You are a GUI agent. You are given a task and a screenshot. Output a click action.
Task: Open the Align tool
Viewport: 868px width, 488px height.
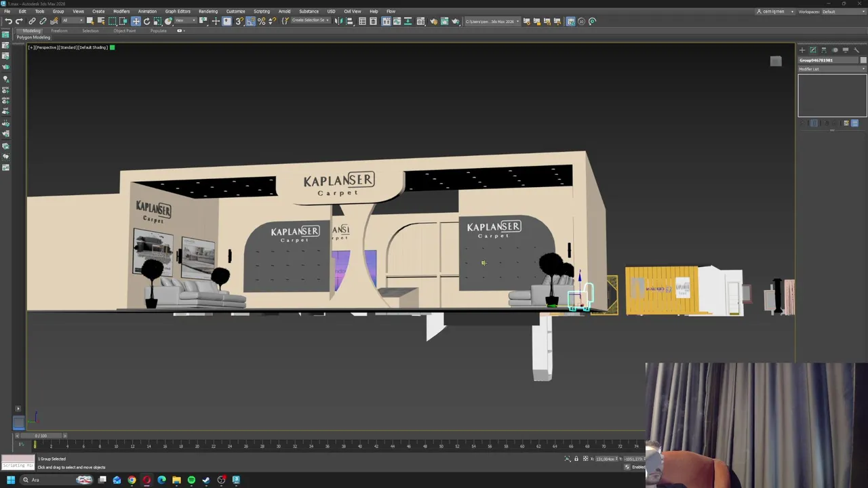[350, 21]
